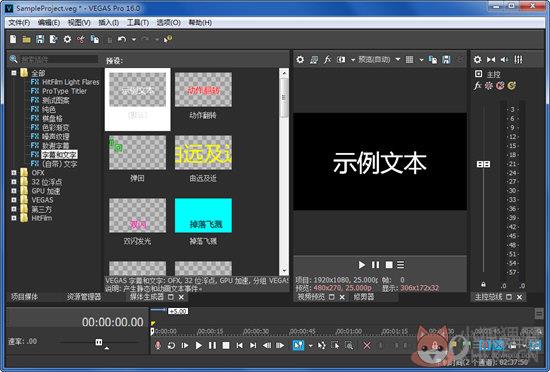Select the 由远及近 preset thumbnail
Viewport: 550px width, 372px height.
click(x=203, y=153)
